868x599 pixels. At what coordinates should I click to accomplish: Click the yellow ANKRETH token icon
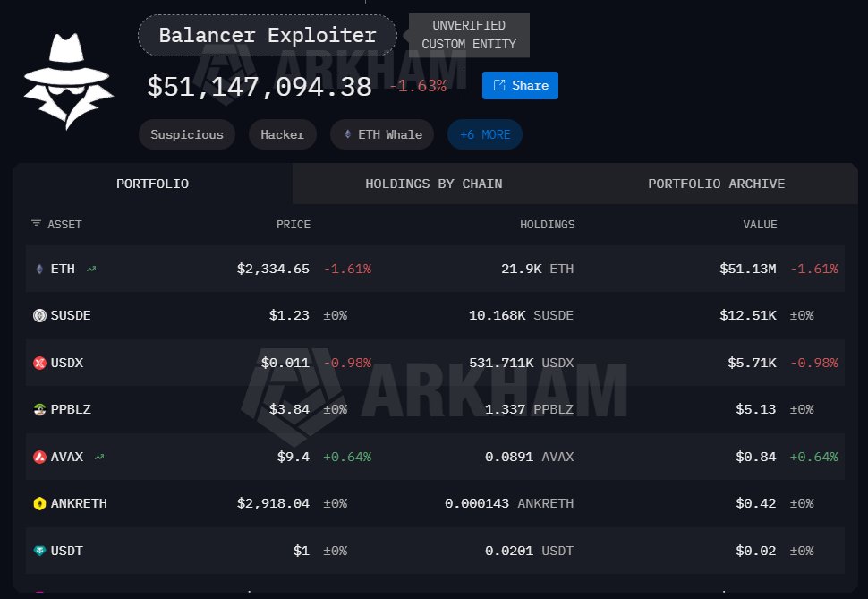pos(39,503)
